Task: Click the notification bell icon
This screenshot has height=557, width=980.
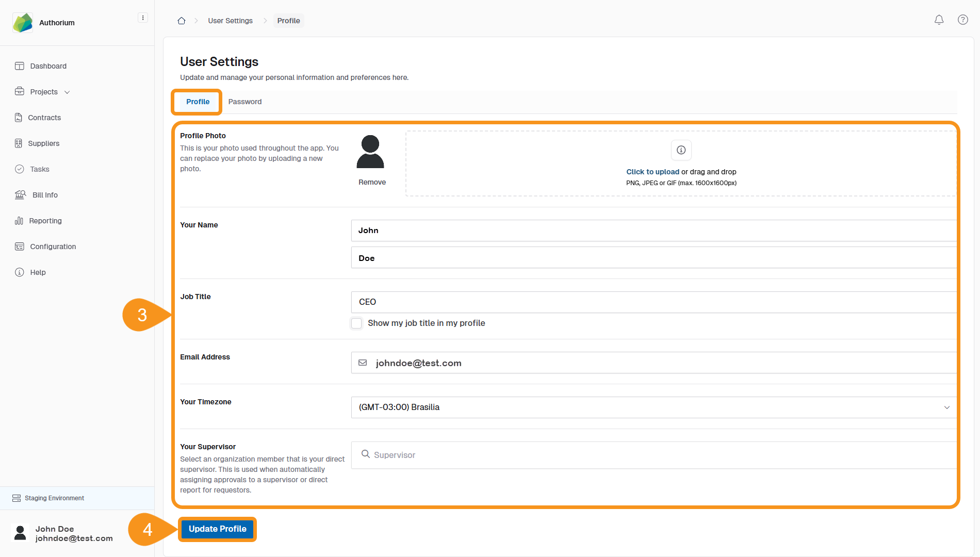Action: pyautogui.click(x=939, y=20)
